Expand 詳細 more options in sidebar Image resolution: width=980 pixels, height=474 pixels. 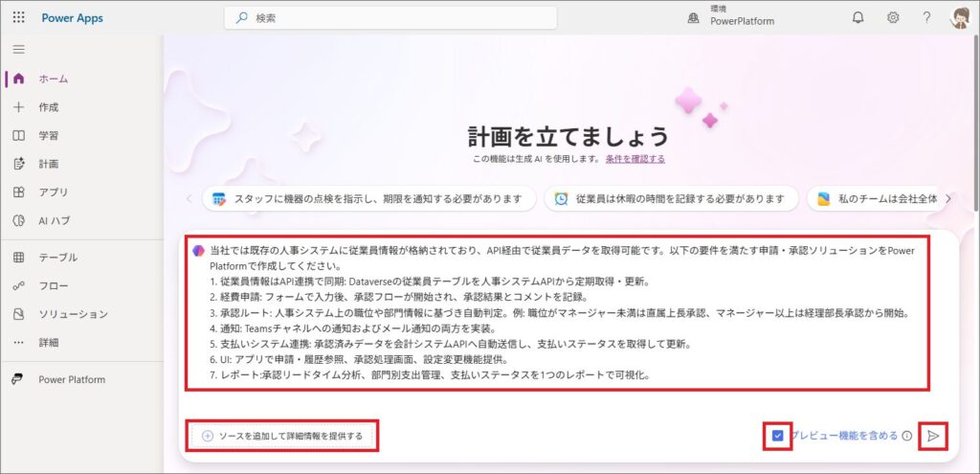coord(48,343)
